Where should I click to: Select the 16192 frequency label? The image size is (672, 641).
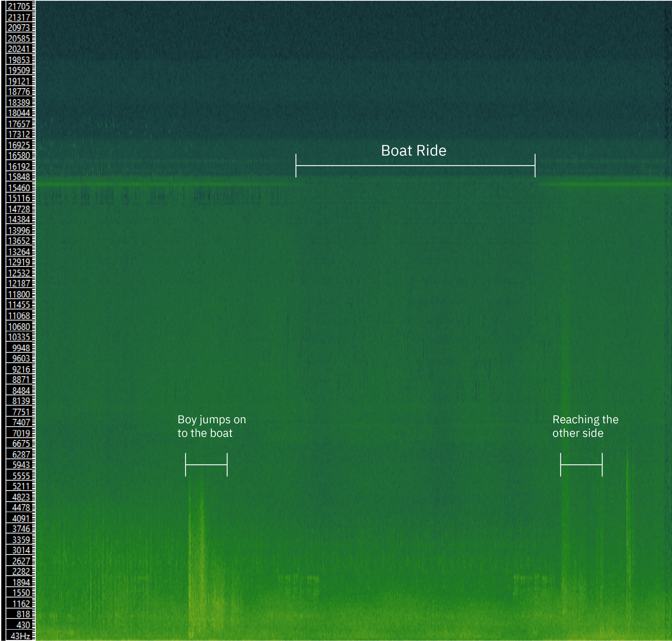(19, 166)
